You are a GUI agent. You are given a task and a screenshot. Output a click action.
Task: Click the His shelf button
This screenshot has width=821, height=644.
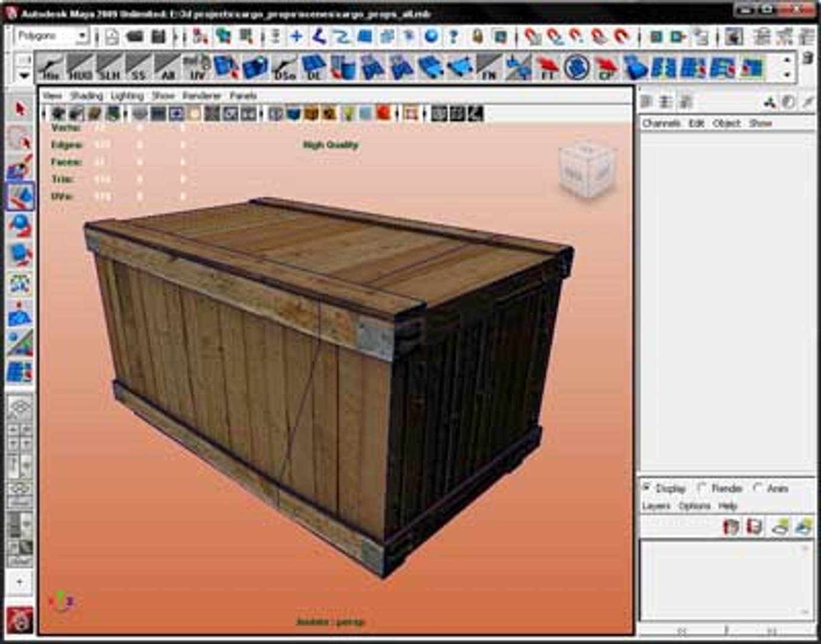point(51,67)
